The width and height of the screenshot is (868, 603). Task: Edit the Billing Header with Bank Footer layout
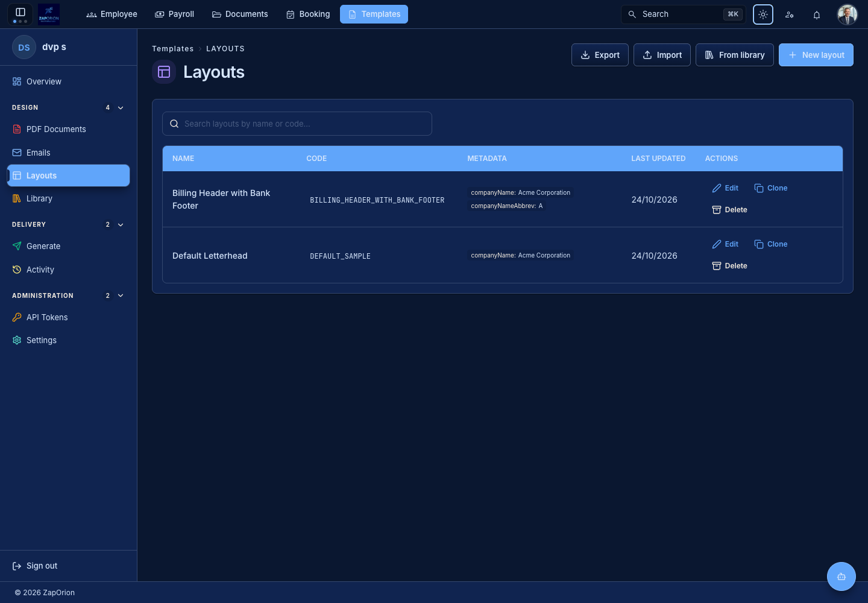pos(725,188)
